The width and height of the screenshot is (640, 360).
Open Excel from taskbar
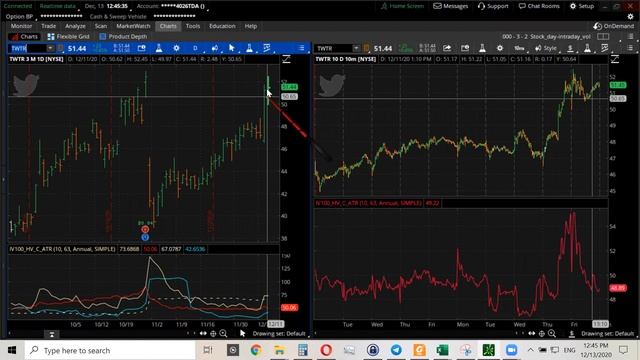[442, 350]
